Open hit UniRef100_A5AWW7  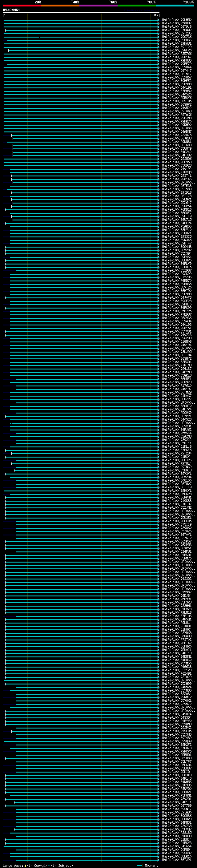[177, 23]
